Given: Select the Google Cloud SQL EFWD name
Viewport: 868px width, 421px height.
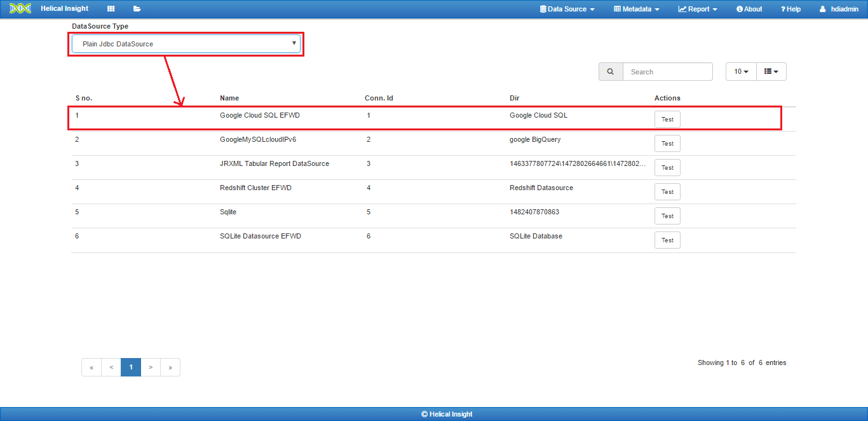Looking at the screenshot, I should point(260,115).
